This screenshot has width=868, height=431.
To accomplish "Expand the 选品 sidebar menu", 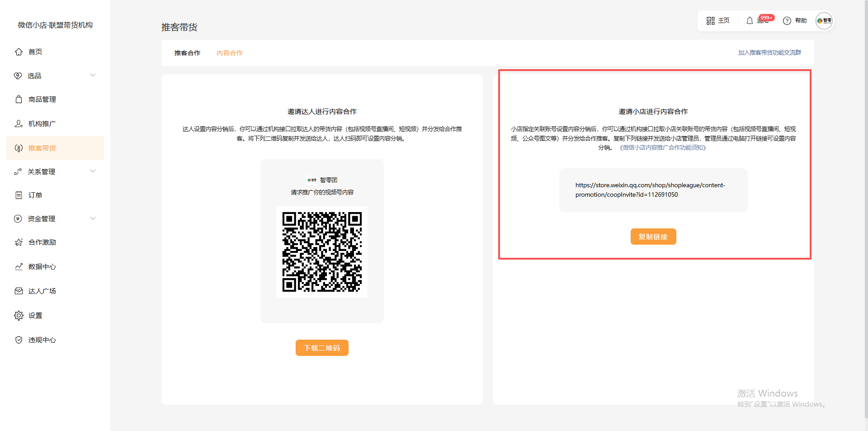I will point(55,76).
